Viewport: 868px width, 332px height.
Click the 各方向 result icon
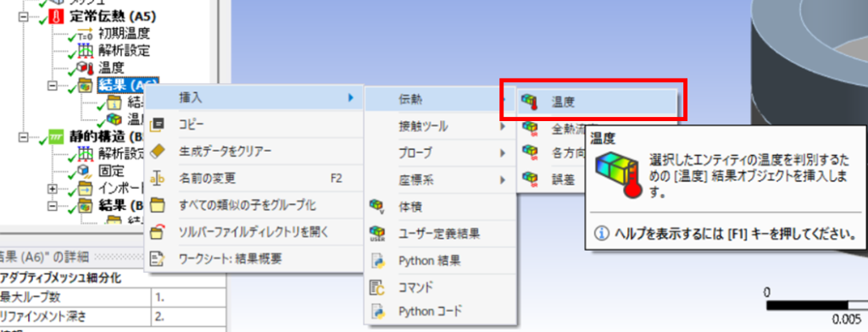pyautogui.click(x=531, y=153)
